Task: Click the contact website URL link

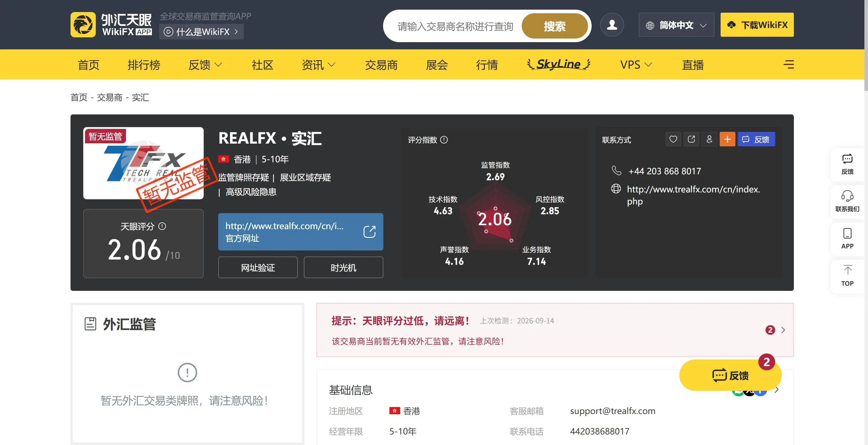Action: click(693, 195)
